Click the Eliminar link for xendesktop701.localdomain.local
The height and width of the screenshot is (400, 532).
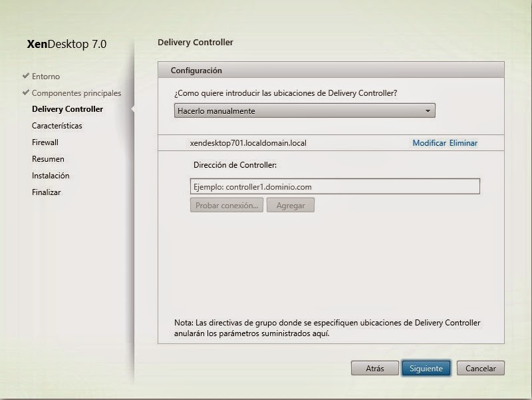pyautogui.click(x=464, y=143)
